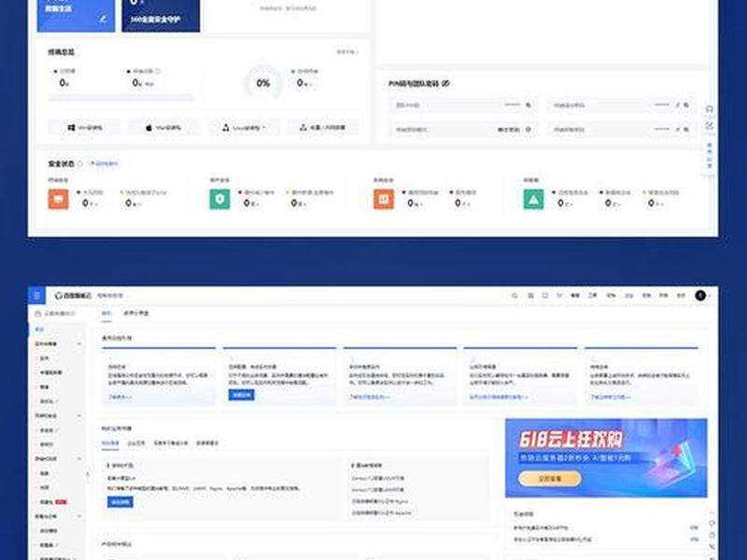Click the search magnifier in Baidu console header
The height and width of the screenshot is (560, 747).
click(514, 296)
